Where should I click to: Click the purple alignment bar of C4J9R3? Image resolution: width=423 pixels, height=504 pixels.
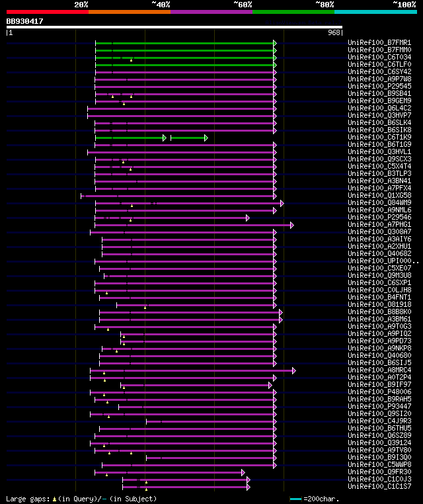pyautogui.click(x=210, y=422)
